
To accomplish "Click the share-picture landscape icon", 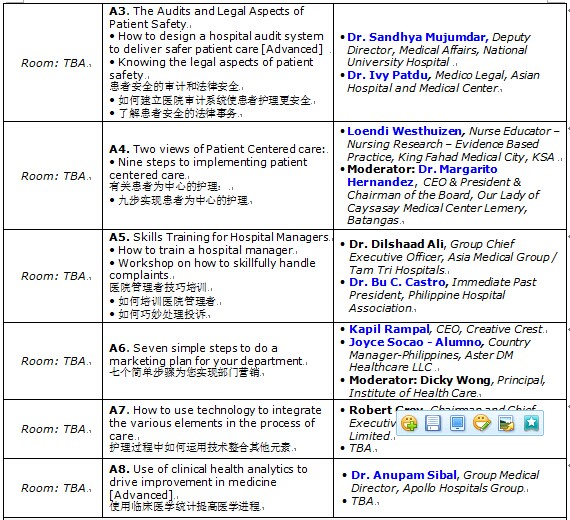I will (506, 423).
